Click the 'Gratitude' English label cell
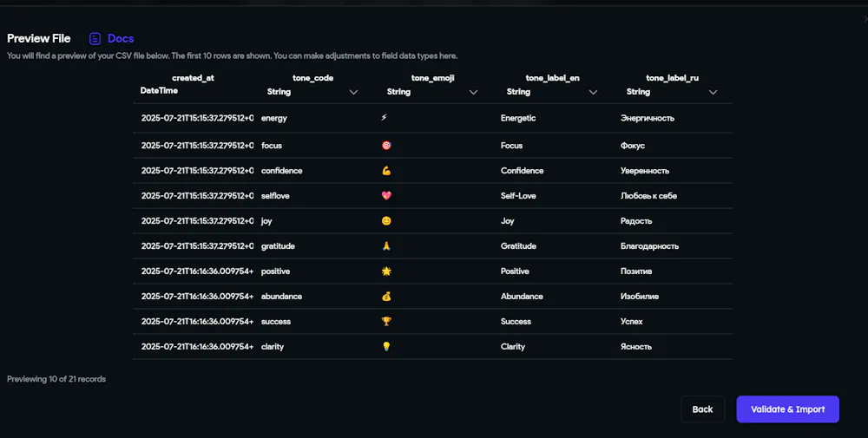Image resolution: width=868 pixels, height=438 pixels. tap(518, 246)
